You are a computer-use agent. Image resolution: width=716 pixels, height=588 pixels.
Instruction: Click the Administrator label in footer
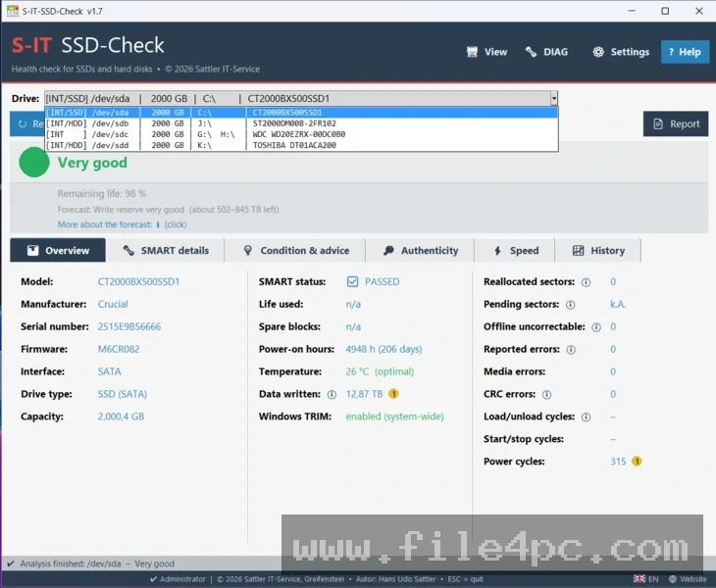(x=182, y=579)
